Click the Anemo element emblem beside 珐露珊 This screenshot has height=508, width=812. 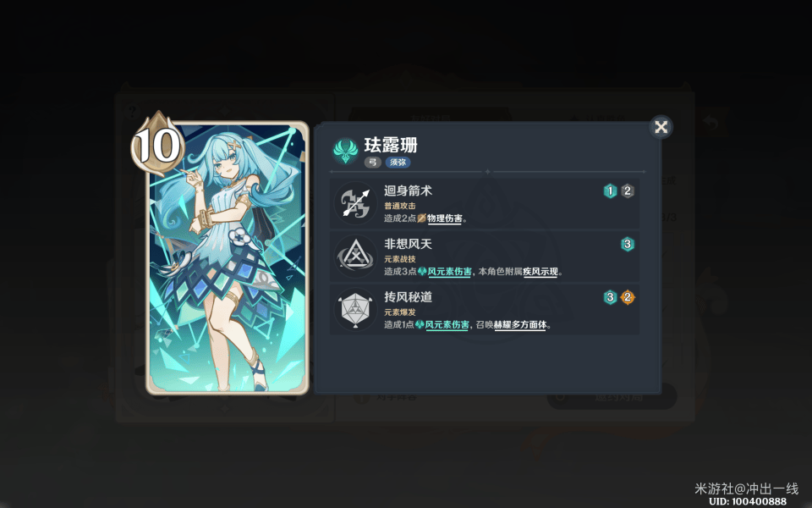[345, 151]
